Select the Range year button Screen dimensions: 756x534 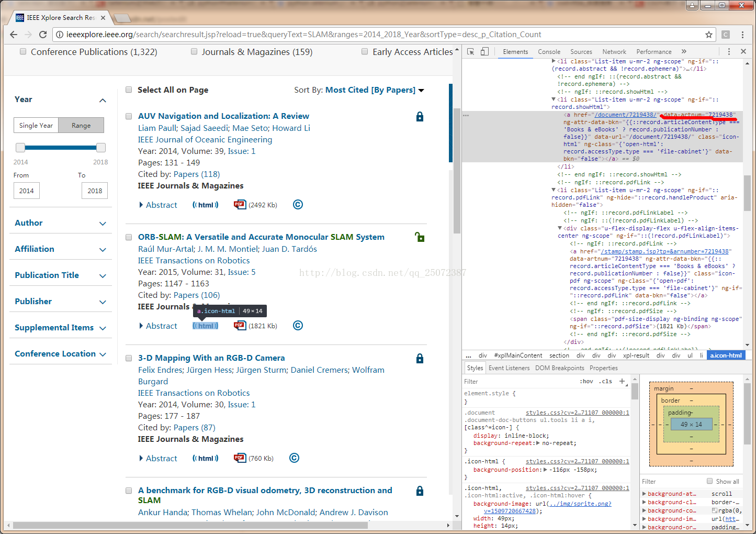pos(81,126)
